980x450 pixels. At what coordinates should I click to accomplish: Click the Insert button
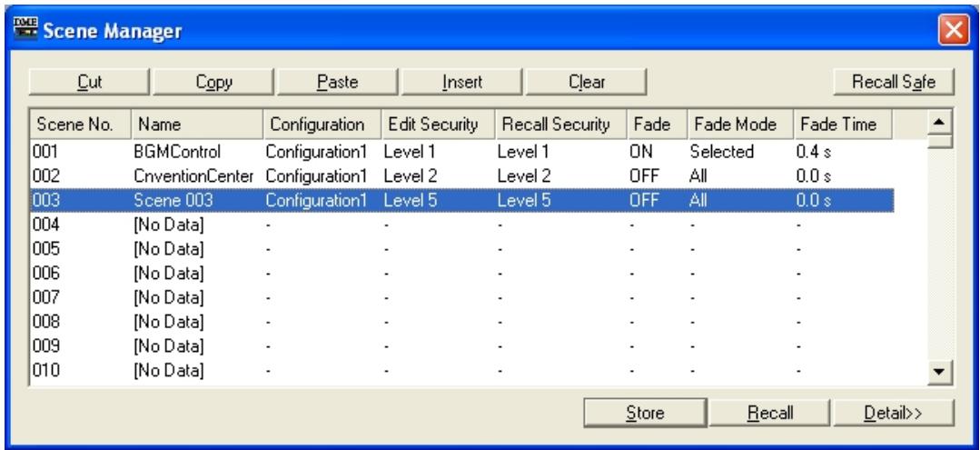(461, 82)
